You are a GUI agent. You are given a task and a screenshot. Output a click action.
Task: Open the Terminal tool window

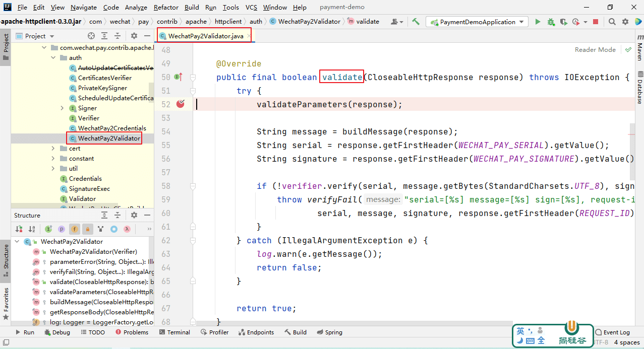point(174,332)
